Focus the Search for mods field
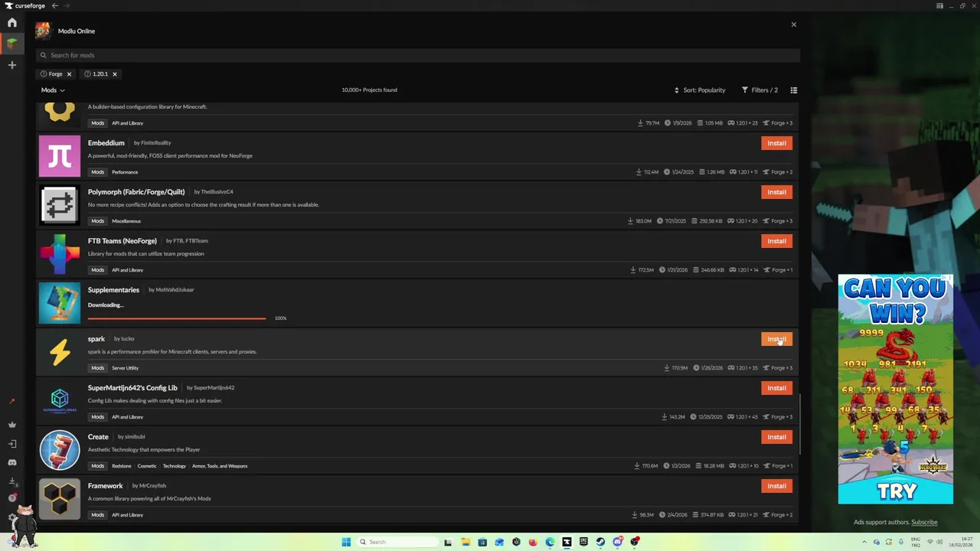The width and height of the screenshot is (980, 551). [417, 55]
